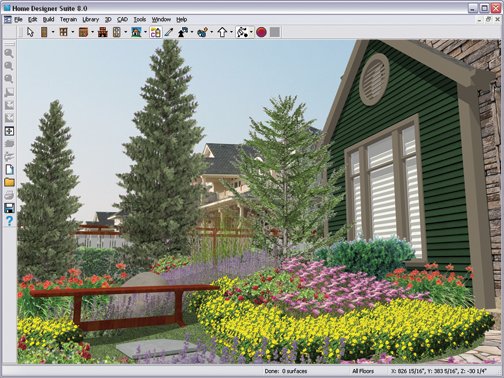
Task: Select the Cabinet tool
Action: pyautogui.click(x=83, y=32)
